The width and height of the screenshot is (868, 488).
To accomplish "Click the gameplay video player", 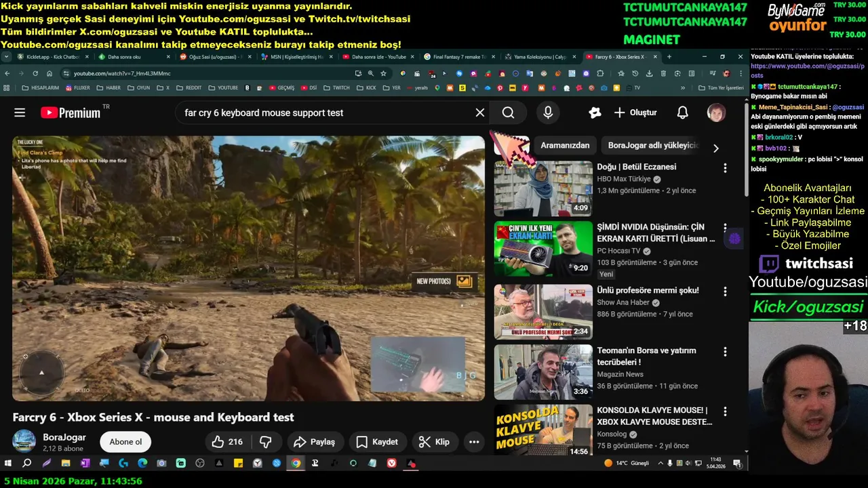I will pyautogui.click(x=249, y=268).
